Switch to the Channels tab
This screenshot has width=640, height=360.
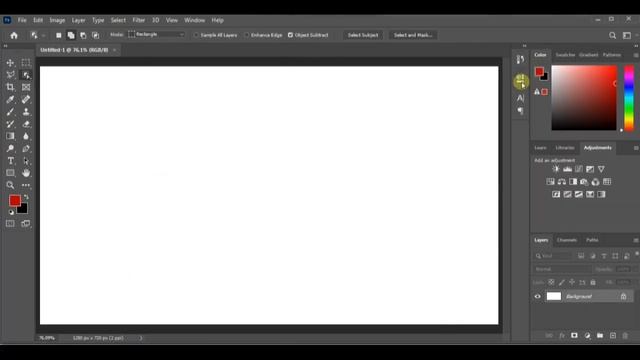[567, 240]
